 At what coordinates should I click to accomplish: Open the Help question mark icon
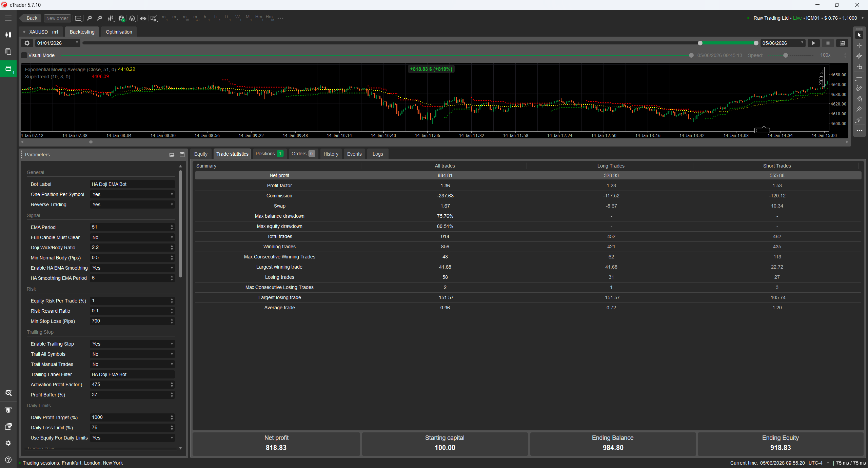click(8, 460)
